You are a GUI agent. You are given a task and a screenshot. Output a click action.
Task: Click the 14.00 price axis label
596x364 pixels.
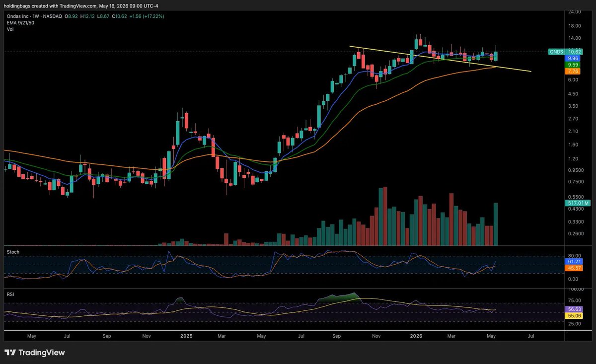574,38
